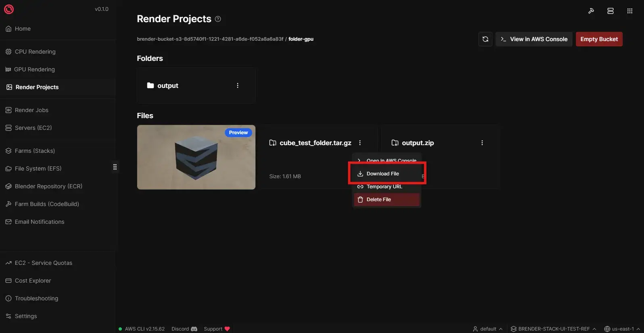This screenshot has height=333, width=644.
Task: Expand the default profile selector
Action: [488, 329]
